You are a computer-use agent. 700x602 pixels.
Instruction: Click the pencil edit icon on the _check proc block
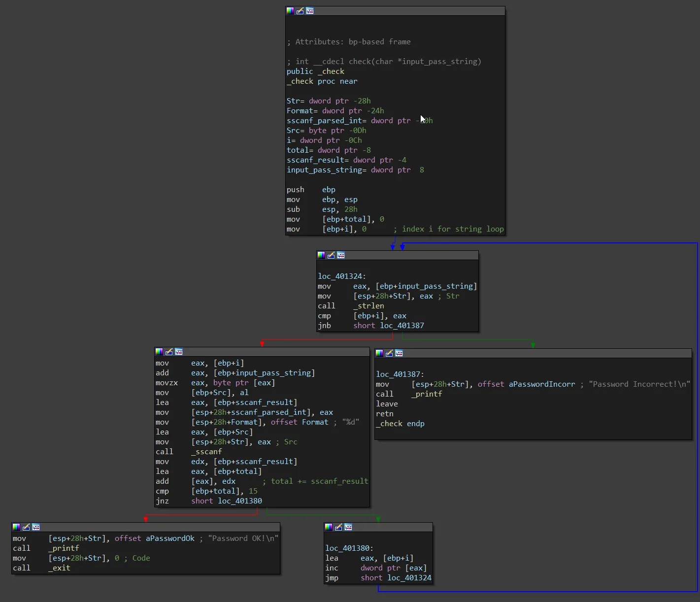(x=300, y=11)
